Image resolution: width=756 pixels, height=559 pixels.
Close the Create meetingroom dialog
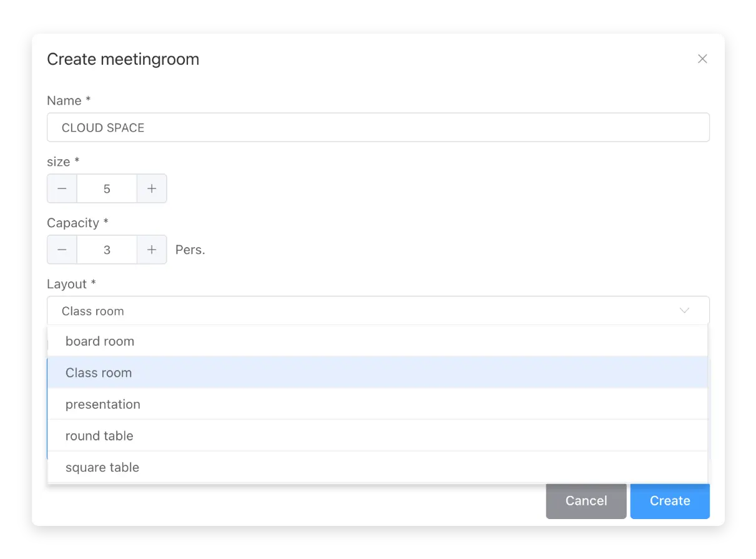pyautogui.click(x=702, y=59)
